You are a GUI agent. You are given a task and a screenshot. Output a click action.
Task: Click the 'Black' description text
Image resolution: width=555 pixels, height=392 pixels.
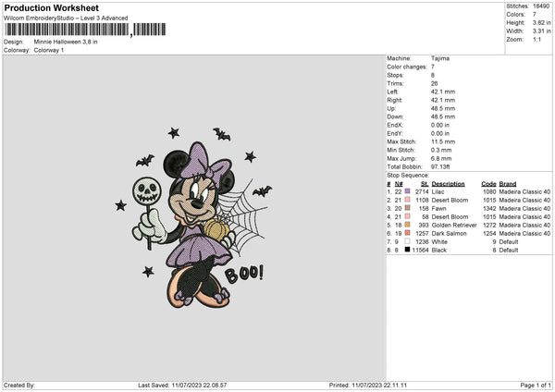point(439,251)
